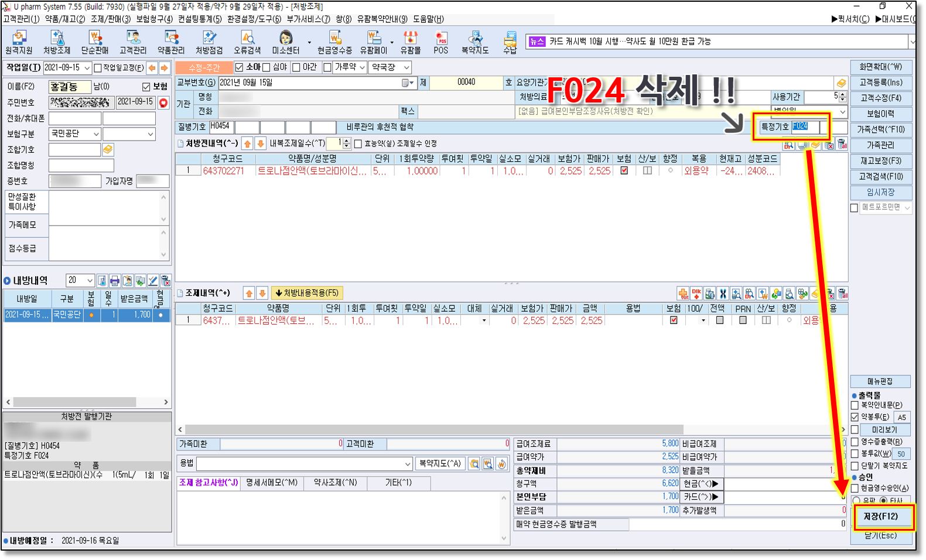Open 단순판매 from the toolbar

coord(95,42)
